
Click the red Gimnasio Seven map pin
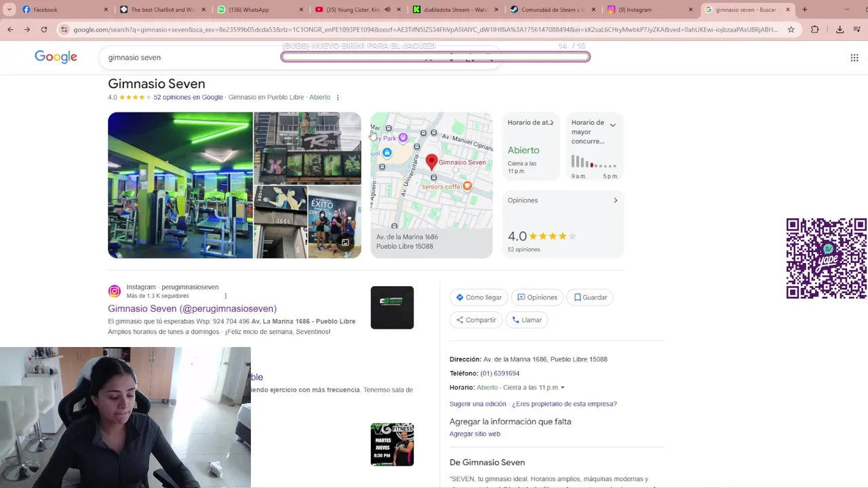[x=431, y=163]
